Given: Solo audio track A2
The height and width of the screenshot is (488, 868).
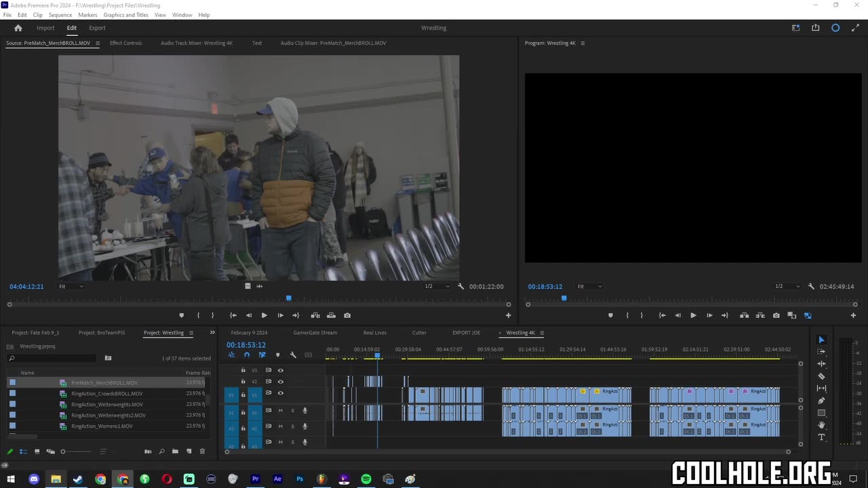Looking at the screenshot, I should coord(293,426).
